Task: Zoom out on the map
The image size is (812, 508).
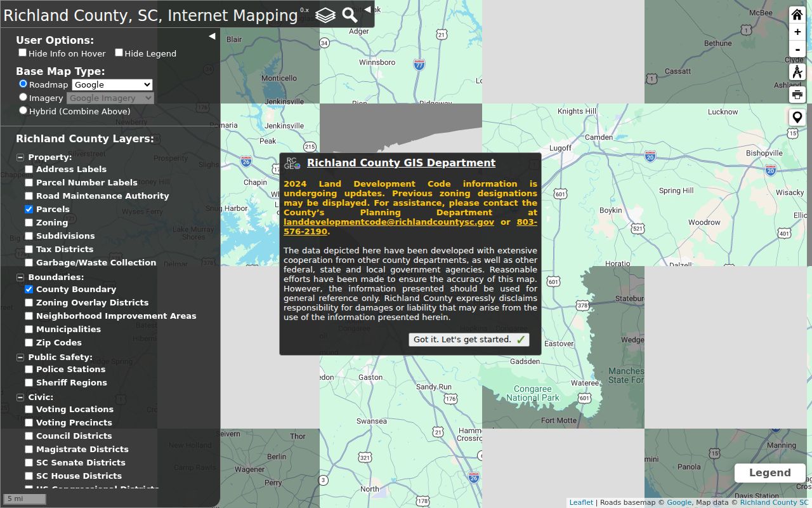Action: point(797,49)
